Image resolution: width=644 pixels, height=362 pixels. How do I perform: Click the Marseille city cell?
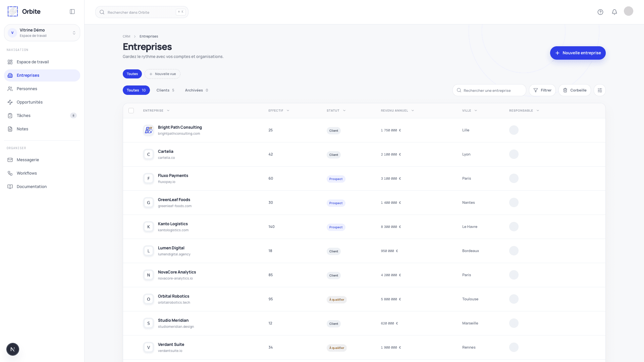[470, 323]
